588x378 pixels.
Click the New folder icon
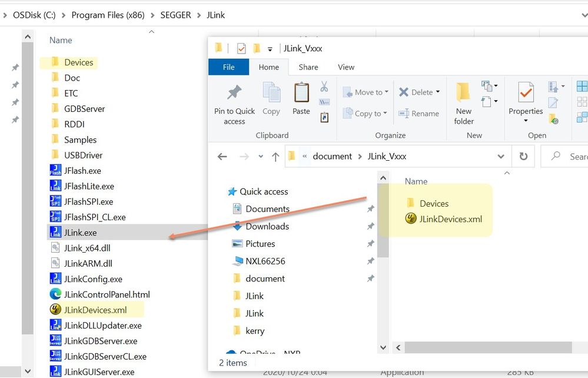[463, 92]
